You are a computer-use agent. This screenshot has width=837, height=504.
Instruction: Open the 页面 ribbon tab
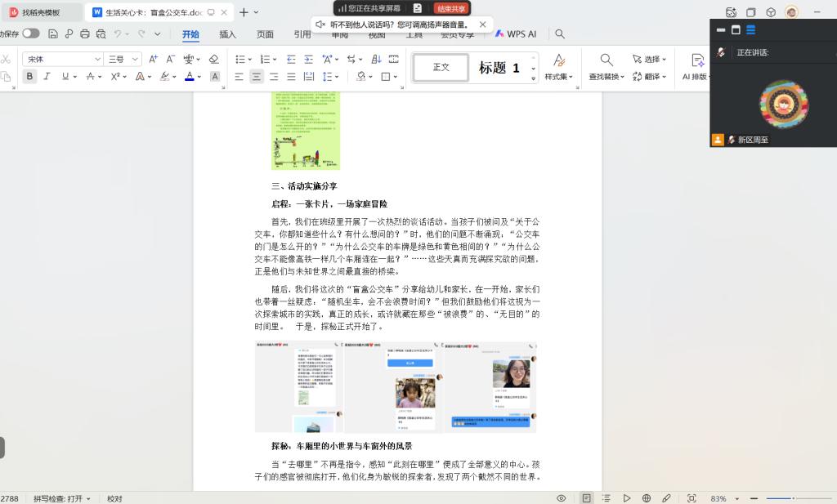pos(265,34)
